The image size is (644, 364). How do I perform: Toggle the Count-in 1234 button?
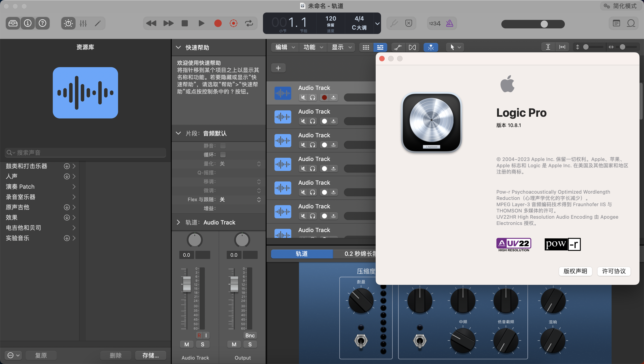(434, 23)
